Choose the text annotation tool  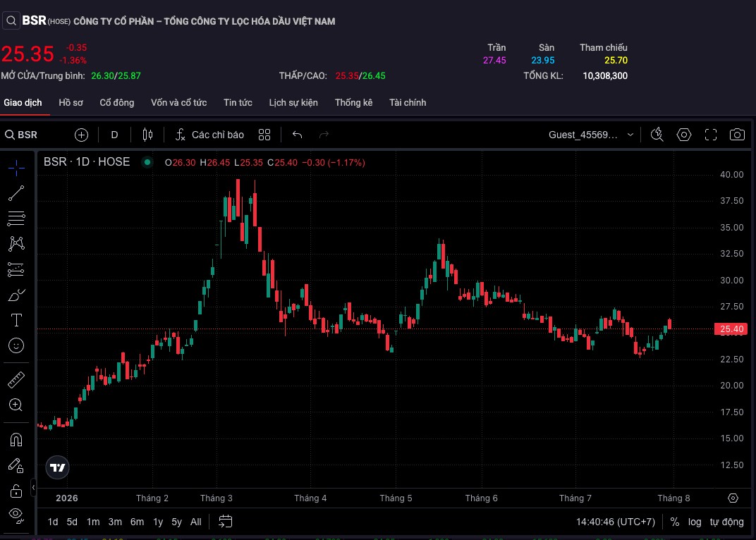pyautogui.click(x=16, y=320)
